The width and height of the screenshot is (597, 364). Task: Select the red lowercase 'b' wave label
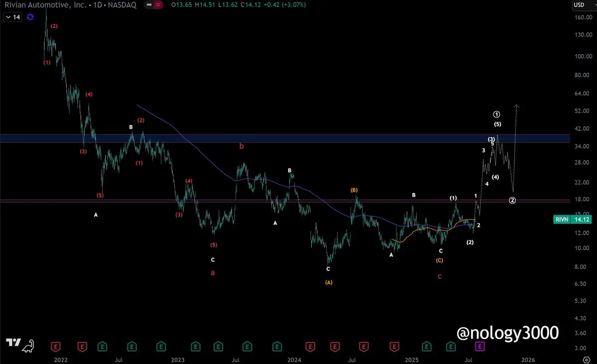click(241, 146)
